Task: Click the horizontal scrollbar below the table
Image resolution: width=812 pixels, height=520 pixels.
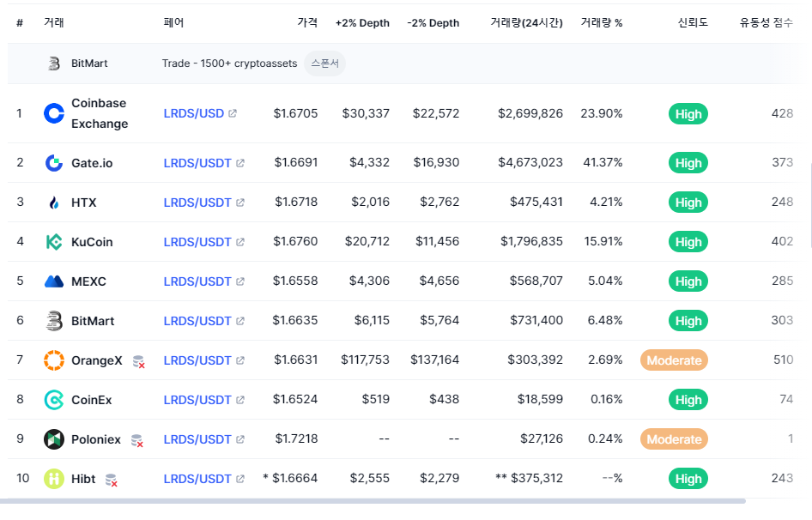Action: coord(373,501)
